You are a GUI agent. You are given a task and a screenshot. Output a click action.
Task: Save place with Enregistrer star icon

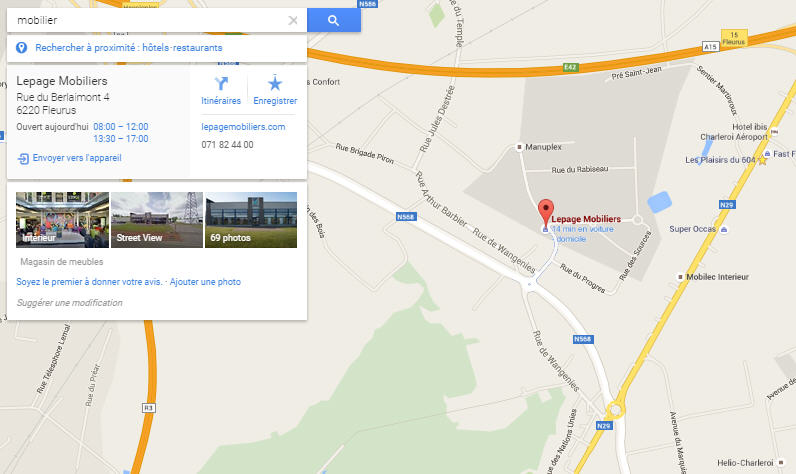pos(275,83)
